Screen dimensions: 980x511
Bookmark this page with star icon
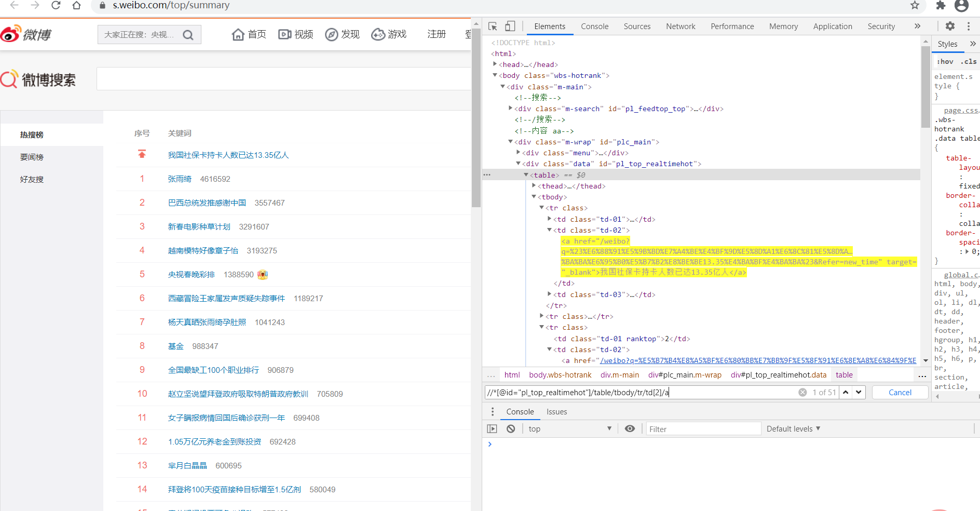click(x=915, y=5)
